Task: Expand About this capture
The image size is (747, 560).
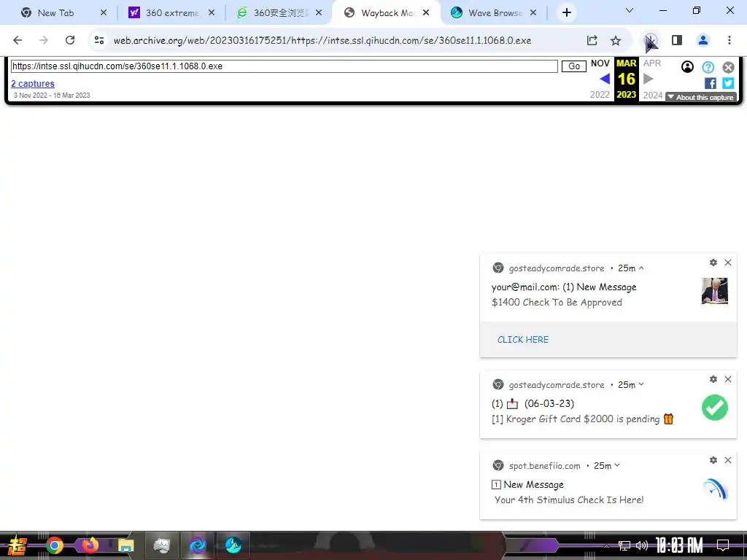Action: (701, 97)
